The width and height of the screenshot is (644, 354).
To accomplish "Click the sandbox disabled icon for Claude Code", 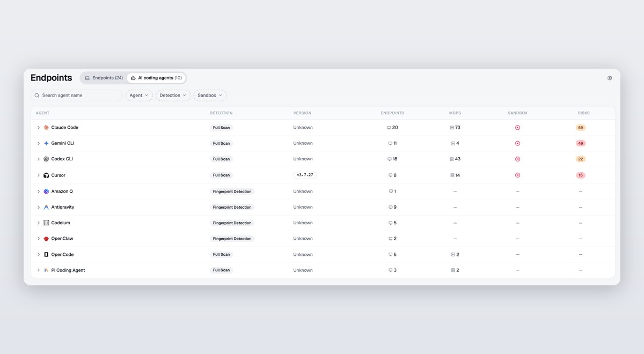I will [x=517, y=128].
